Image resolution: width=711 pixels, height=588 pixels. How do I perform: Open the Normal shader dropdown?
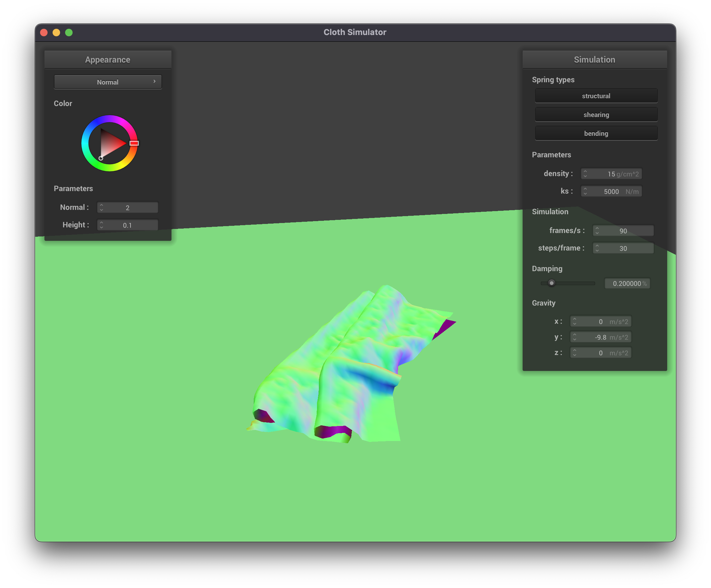click(x=108, y=82)
